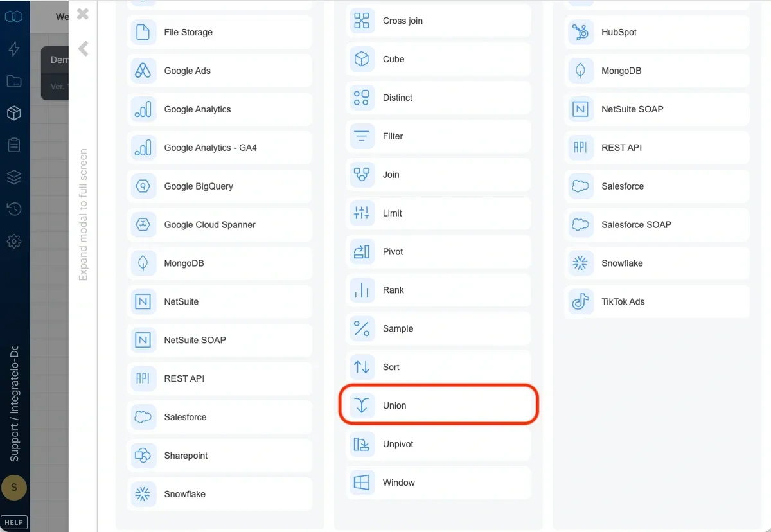Image resolution: width=771 pixels, height=532 pixels.
Task: Choose the Pivot transformation
Action: point(438,252)
